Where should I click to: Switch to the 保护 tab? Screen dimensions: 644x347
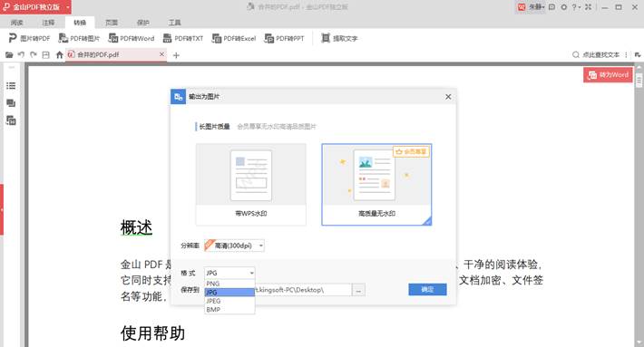[x=143, y=23]
